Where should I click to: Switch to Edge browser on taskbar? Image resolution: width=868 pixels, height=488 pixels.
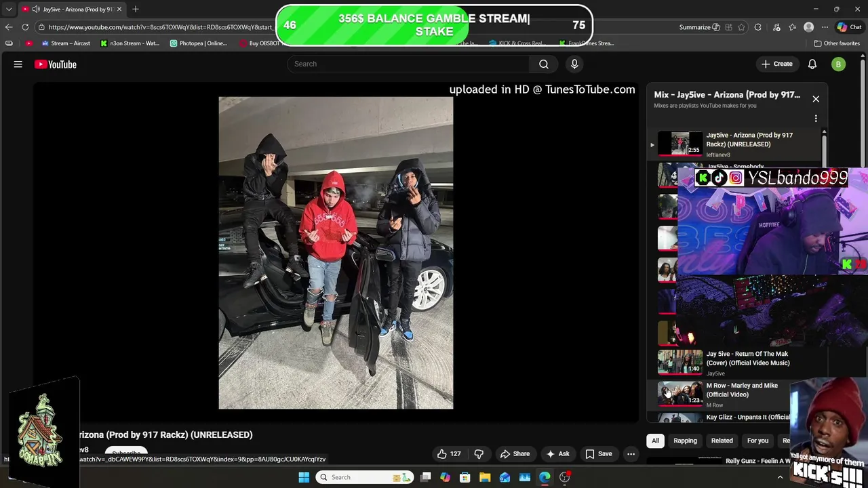[x=545, y=477]
